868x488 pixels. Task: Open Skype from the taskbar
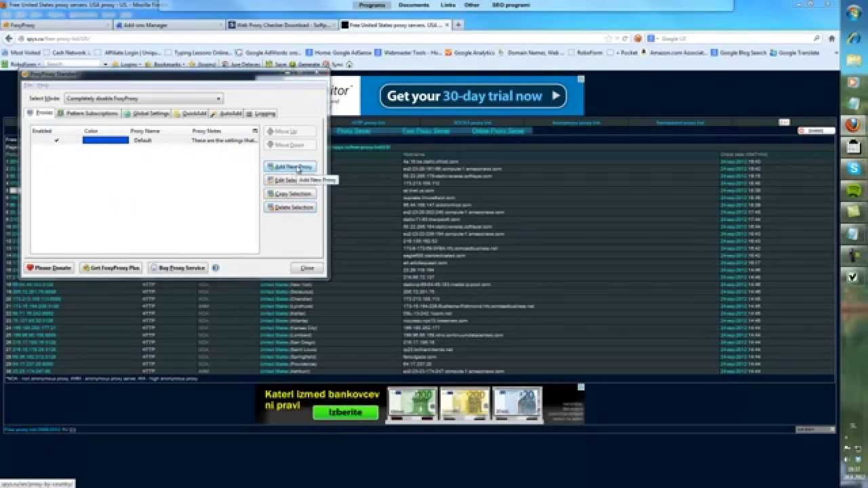coord(853,168)
